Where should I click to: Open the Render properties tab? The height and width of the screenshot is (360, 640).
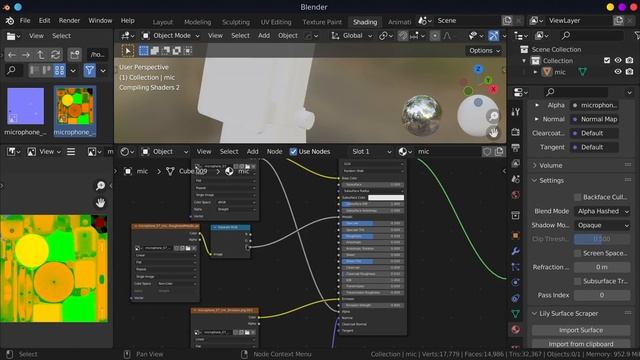coord(516,132)
